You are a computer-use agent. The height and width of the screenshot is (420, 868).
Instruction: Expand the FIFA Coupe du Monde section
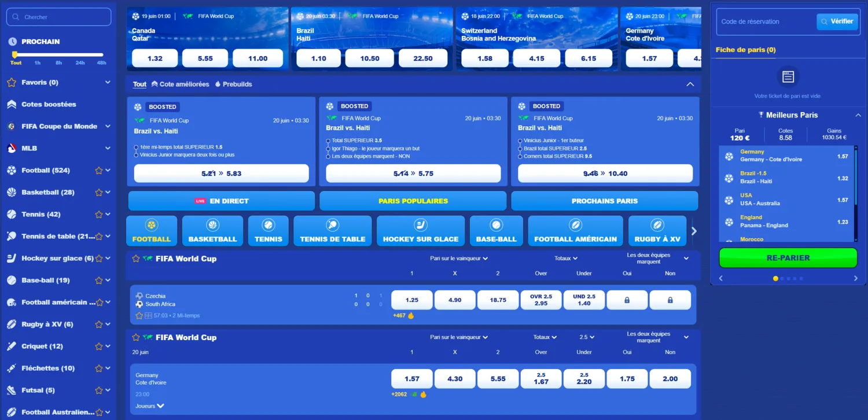[108, 127]
